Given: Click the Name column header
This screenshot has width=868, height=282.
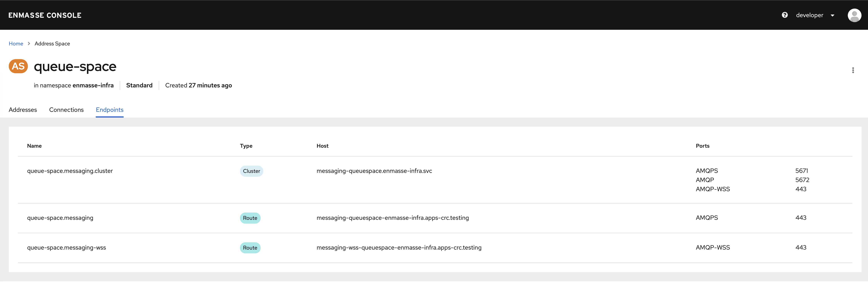Looking at the screenshot, I should [34, 146].
